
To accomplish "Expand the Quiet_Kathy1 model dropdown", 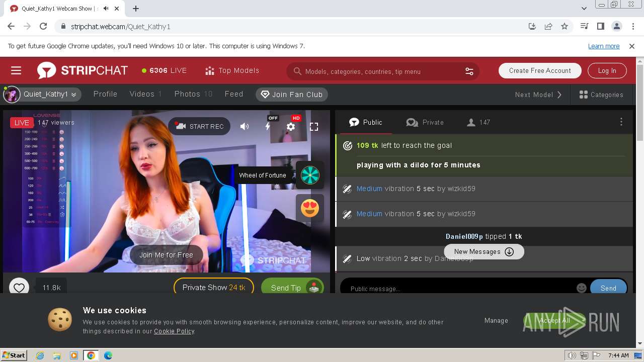I will click(42, 94).
